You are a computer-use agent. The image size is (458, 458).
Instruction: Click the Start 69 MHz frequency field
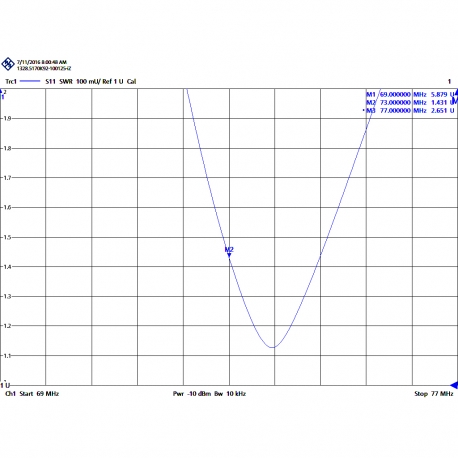pyautogui.click(x=39, y=394)
